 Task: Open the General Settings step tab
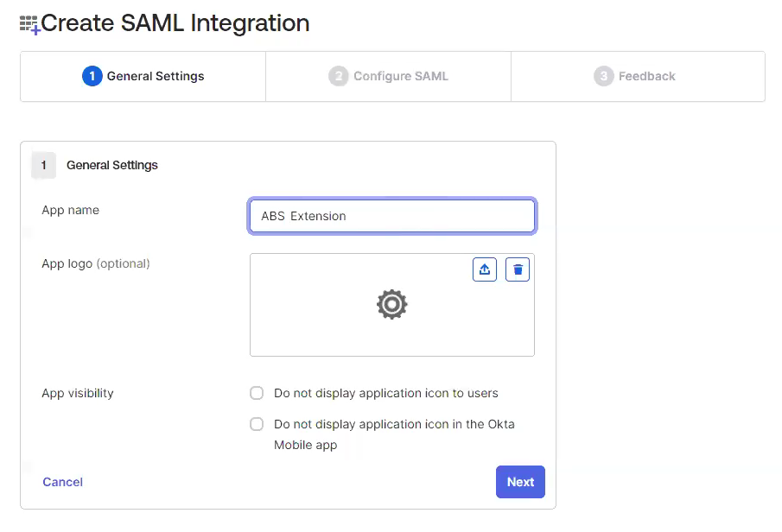point(143,76)
